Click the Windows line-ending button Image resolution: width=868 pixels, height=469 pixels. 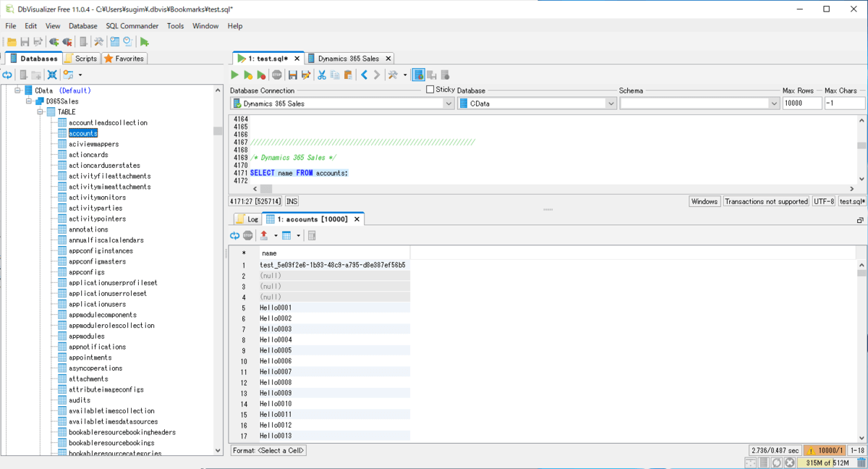[704, 201]
